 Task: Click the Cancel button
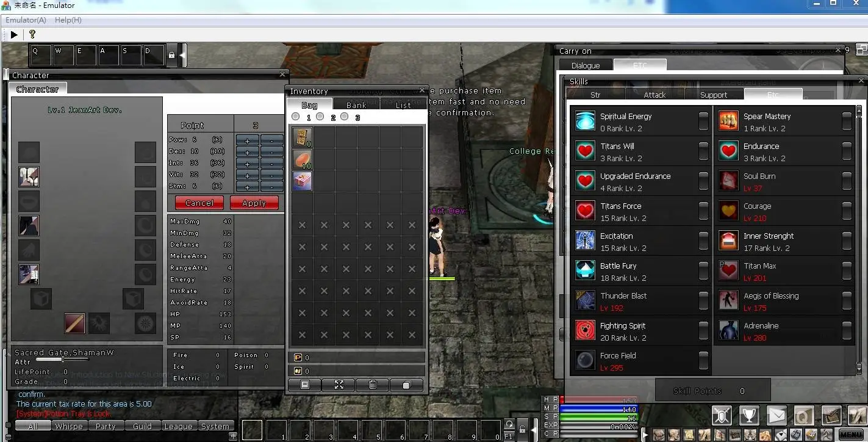(199, 203)
